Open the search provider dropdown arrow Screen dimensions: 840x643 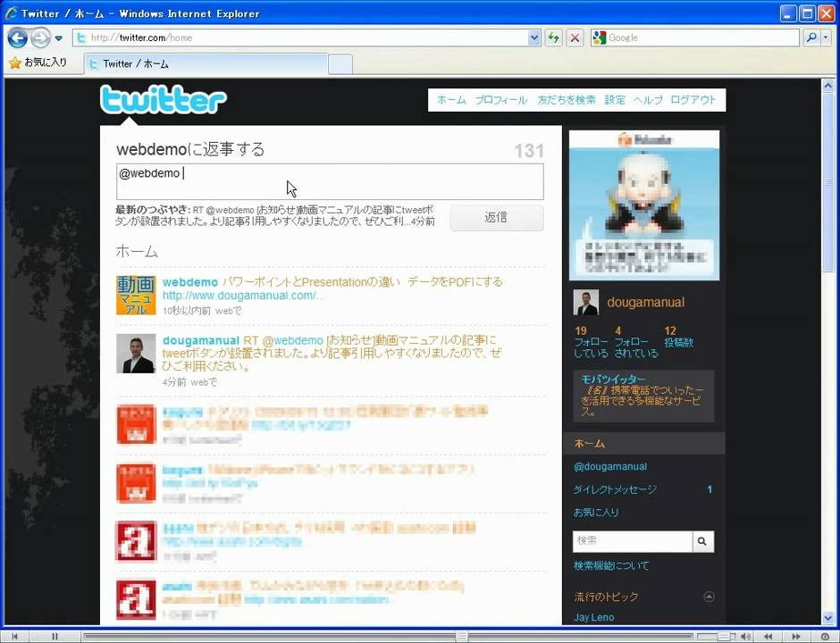coord(826,38)
